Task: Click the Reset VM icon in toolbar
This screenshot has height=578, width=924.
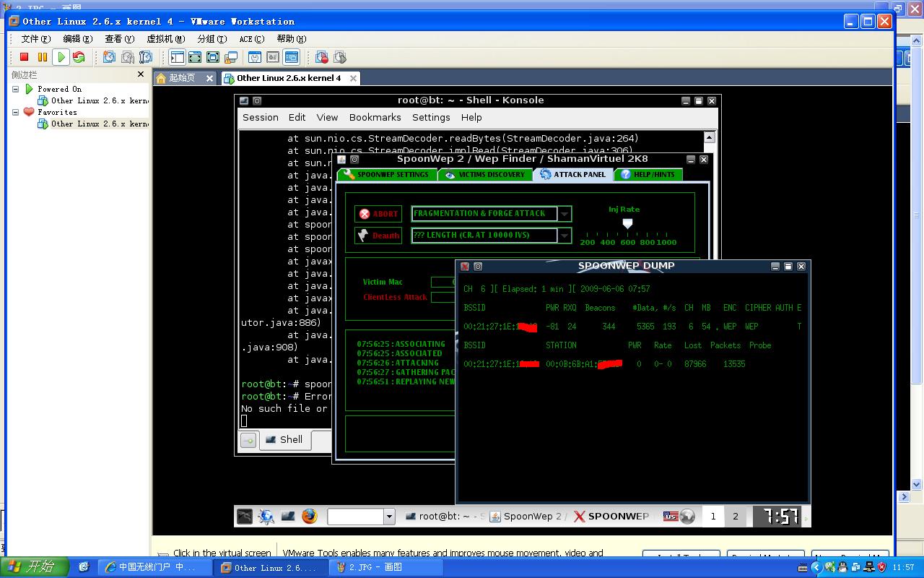Action: click(79, 57)
